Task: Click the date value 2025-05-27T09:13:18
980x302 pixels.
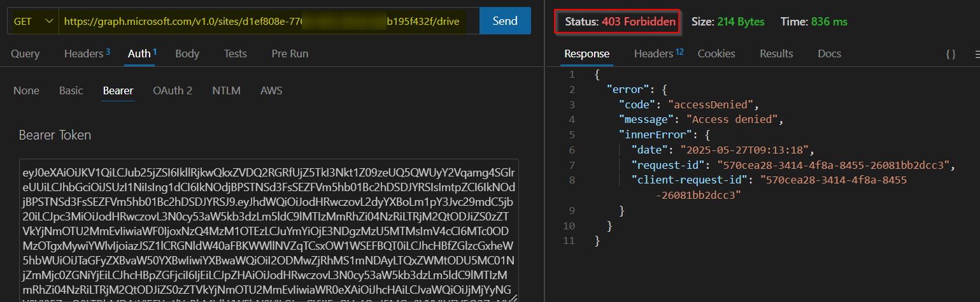Action: (746, 150)
